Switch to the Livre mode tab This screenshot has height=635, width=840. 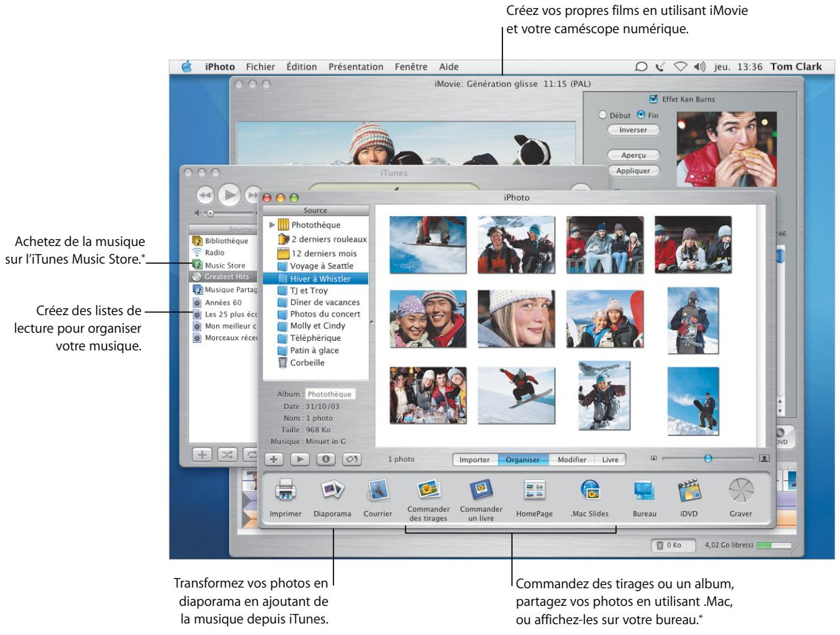610,459
